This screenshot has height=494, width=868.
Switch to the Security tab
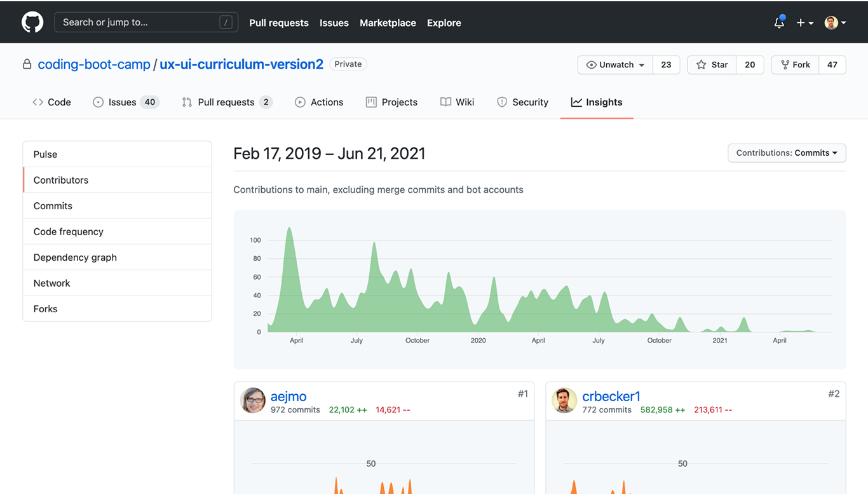[x=522, y=102]
